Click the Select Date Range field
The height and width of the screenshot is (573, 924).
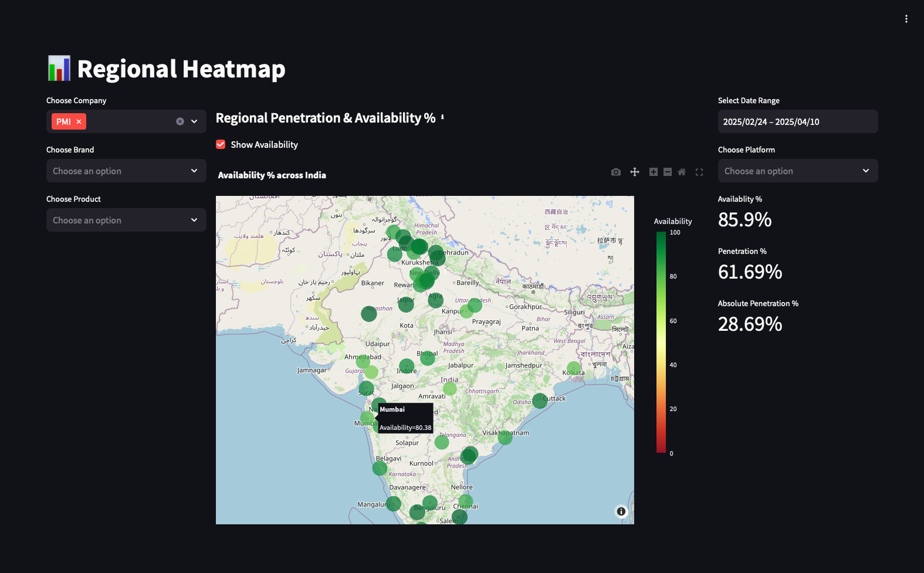tap(797, 121)
